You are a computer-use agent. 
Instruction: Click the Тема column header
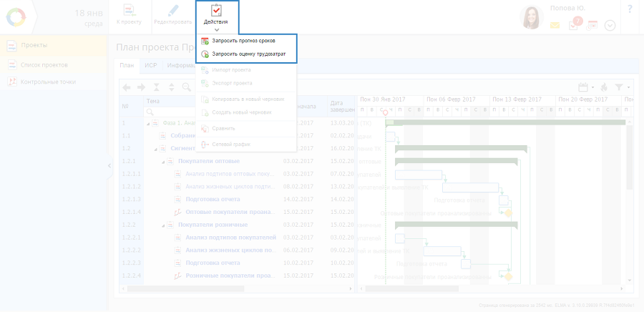tap(153, 102)
